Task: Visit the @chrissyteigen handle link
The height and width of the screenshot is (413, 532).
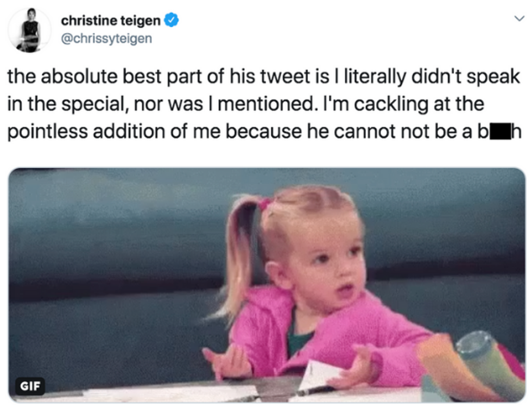Action: [106, 38]
